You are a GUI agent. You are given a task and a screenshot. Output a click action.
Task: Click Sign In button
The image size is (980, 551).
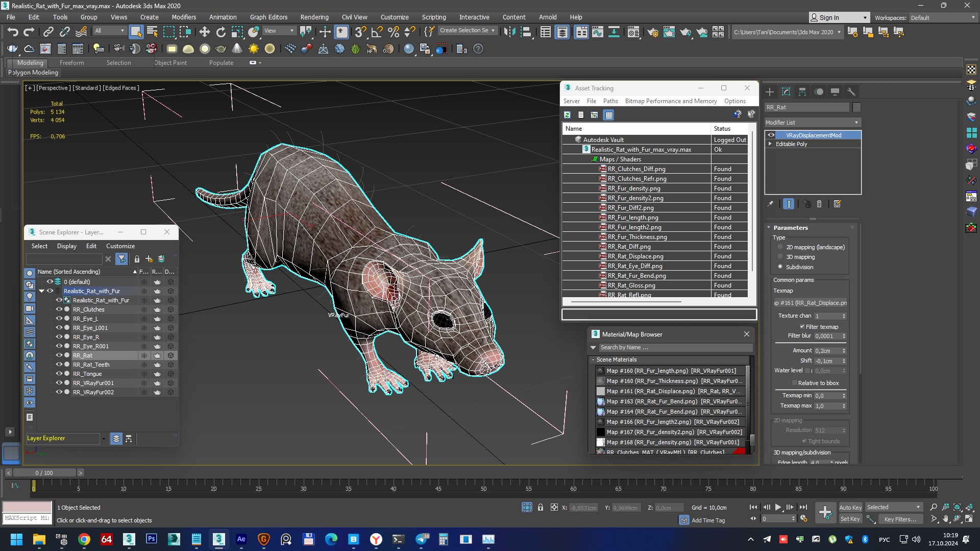839,17
